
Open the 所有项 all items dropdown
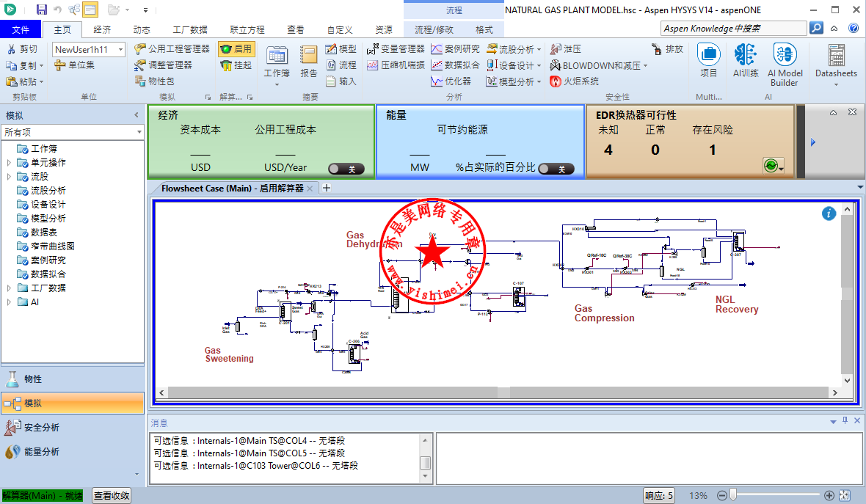click(x=139, y=132)
